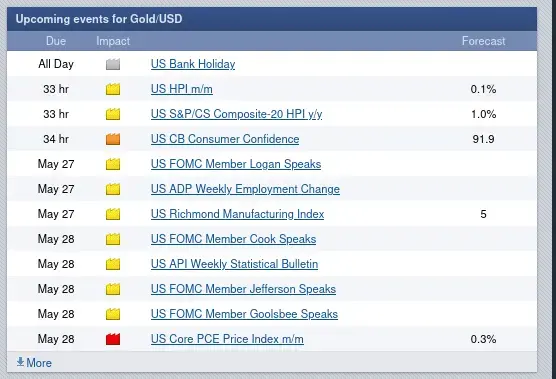This screenshot has height=379, width=556.
Task: Click the forecast value 5 for Richmond Index
Action: pos(483,214)
